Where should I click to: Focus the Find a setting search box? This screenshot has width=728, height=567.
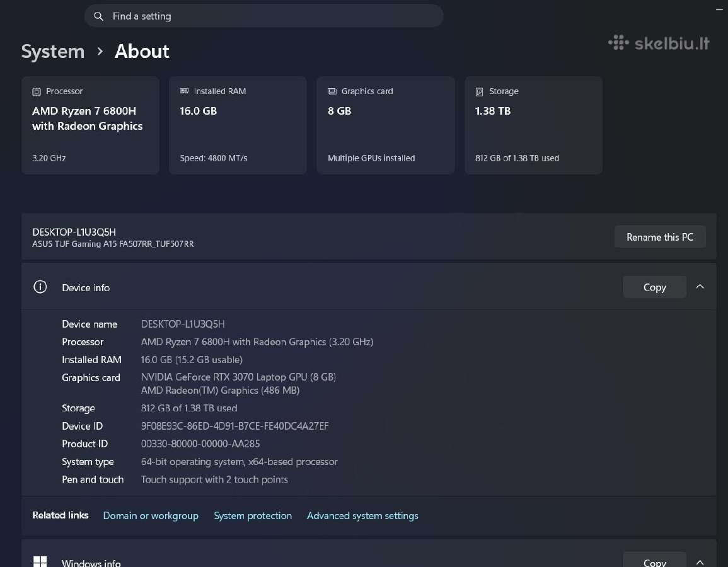tap(263, 16)
